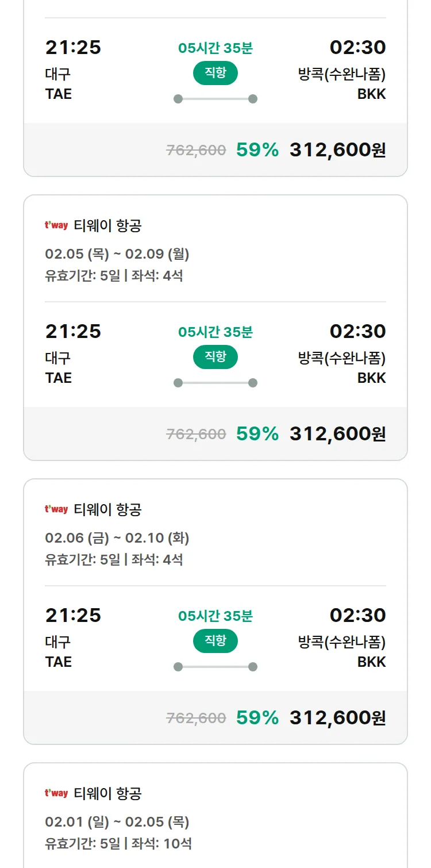
Task: Click 59% discount label on 02.05–02.09 card
Action: click(257, 434)
